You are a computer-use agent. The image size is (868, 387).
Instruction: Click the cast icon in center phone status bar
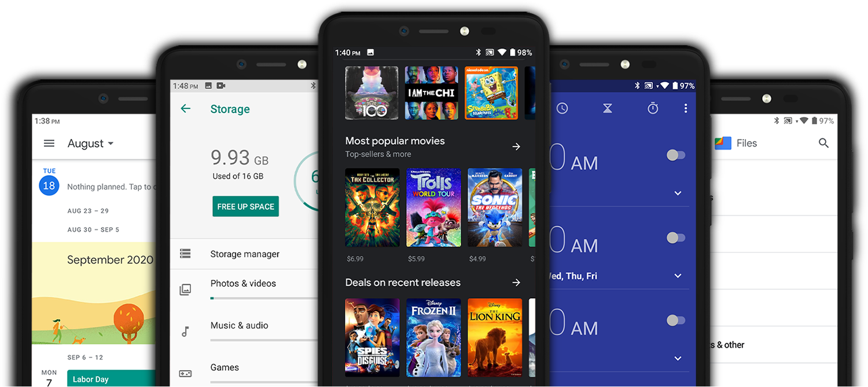click(490, 52)
